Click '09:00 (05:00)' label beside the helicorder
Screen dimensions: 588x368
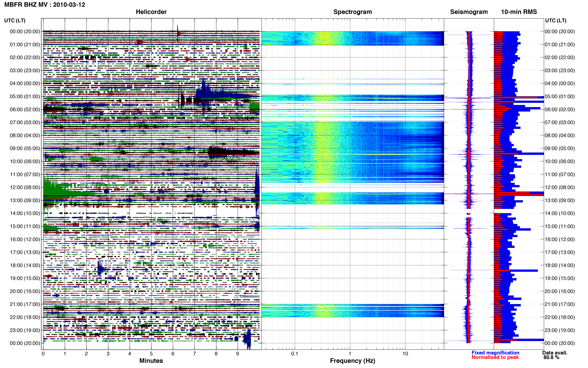pos(25,148)
